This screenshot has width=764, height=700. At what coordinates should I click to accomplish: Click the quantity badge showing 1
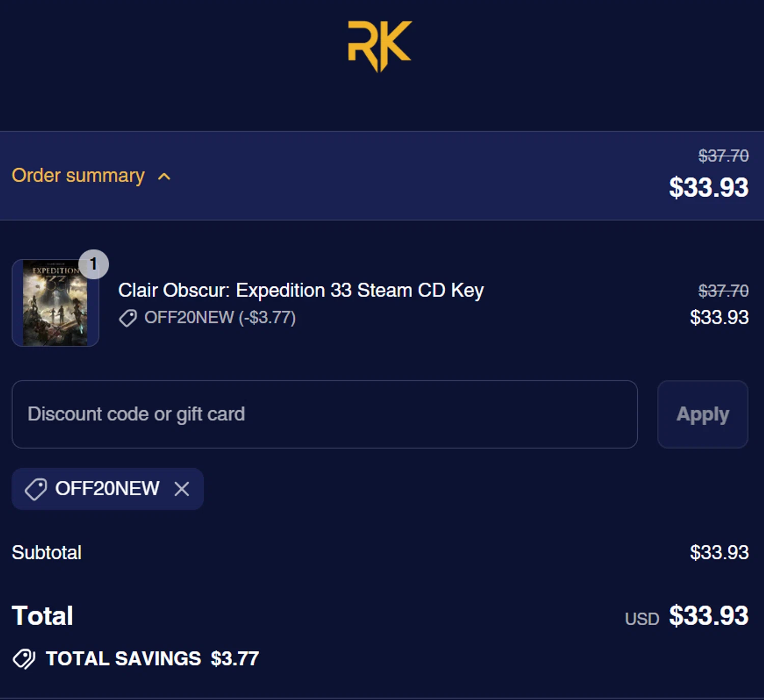pos(94,264)
